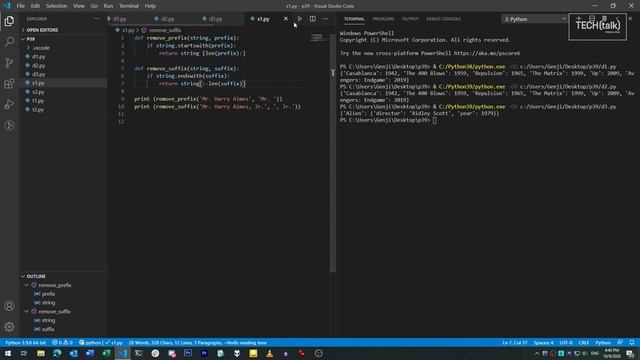Switch to the Problems panel tab
Image resolution: width=640 pixels, height=360 pixels.
[x=383, y=19]
